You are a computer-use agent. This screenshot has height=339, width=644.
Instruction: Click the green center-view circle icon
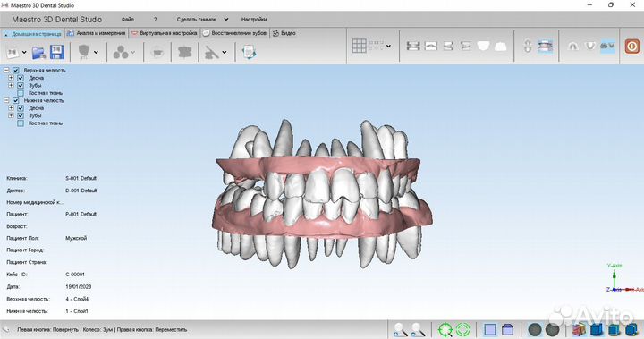click(x=463, y=329)
